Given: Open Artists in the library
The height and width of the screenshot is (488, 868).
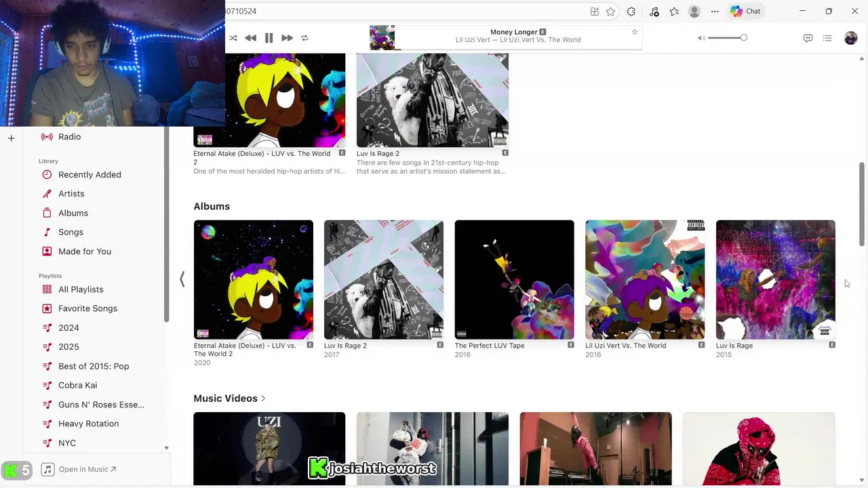Looking at the screenshot, I should [71, 194].
